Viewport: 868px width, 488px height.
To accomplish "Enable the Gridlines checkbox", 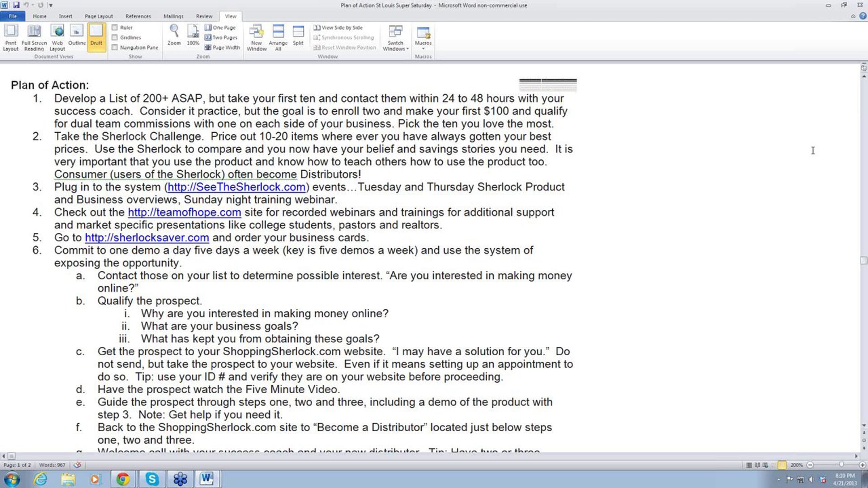I will click(x=115, y=37).
